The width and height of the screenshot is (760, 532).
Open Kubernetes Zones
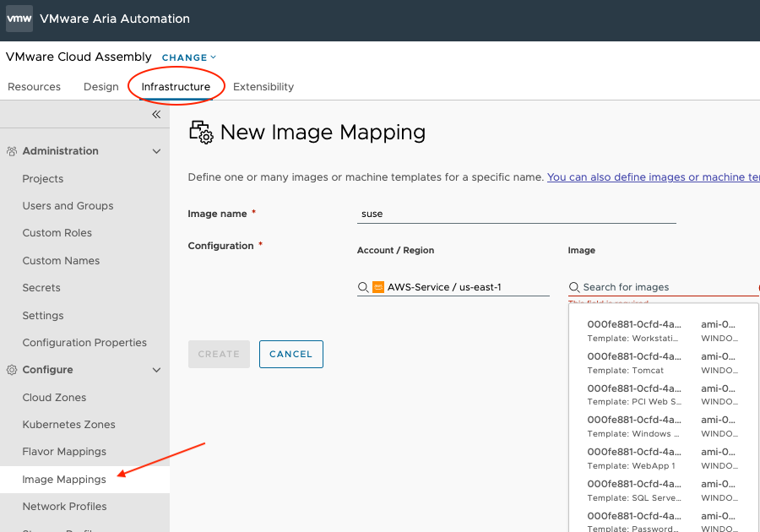pyautogui.click(x=69, y=425)
